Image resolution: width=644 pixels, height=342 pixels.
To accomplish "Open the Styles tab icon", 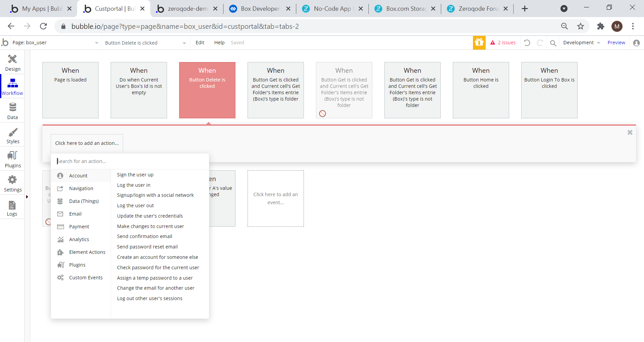I will pos(12,132).
